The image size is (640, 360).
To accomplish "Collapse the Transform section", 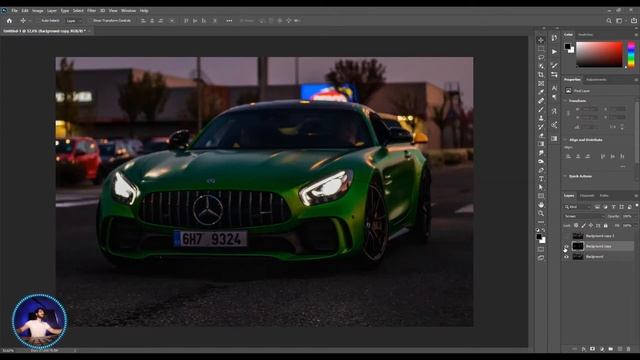I will (x=566, y=100).
